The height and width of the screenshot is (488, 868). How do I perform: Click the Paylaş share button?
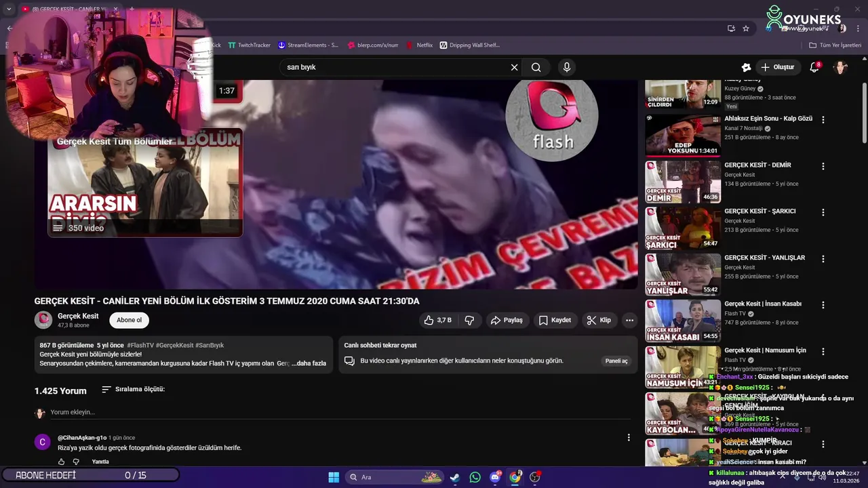(x=507, y=320)
